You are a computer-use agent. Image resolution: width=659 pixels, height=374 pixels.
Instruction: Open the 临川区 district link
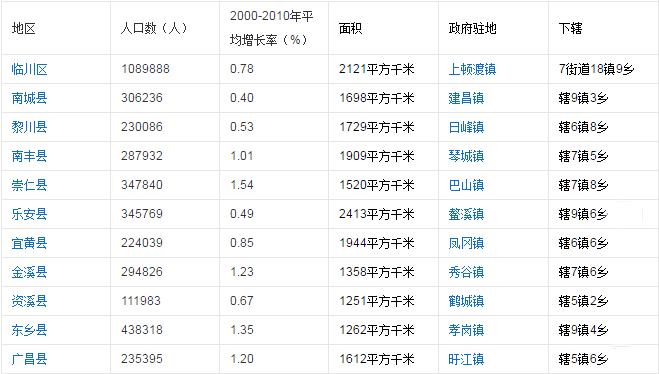click(29, 69)
